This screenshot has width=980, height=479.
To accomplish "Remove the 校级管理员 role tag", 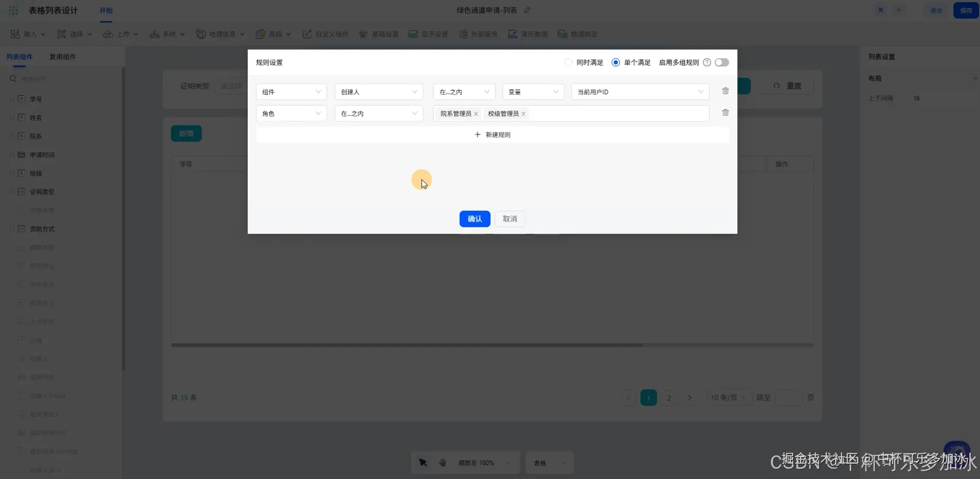I will [x=523, y=113].
